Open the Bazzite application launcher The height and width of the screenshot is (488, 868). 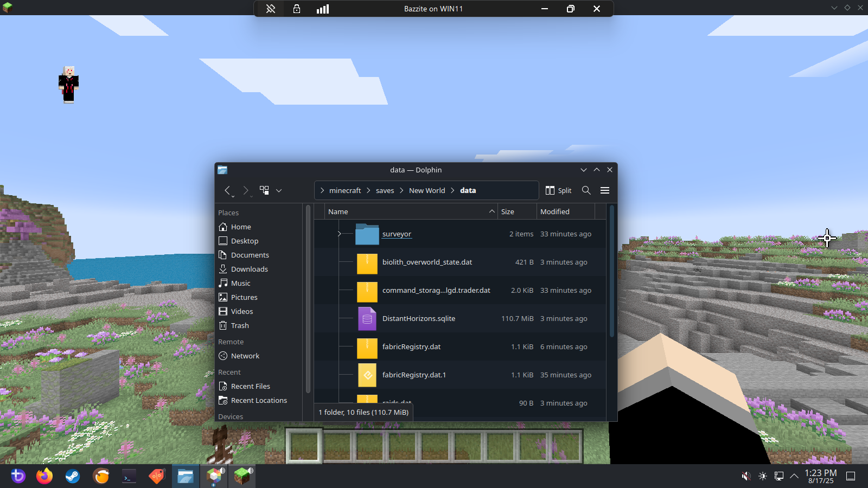click(18, 476)
